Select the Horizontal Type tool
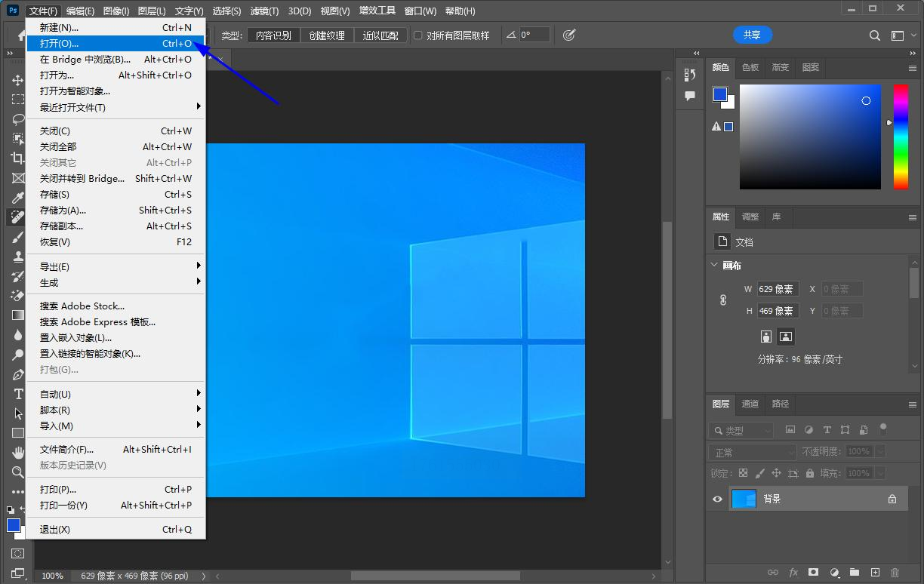Viewport: 924px width, 584px height. 18,394
